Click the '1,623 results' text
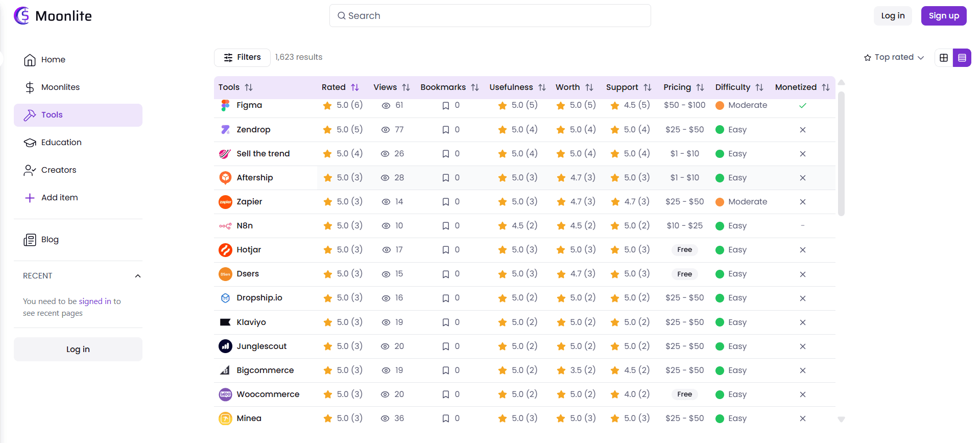Image resolution: width=980 pixels, height=443 pixels. (x=299, y=57)
